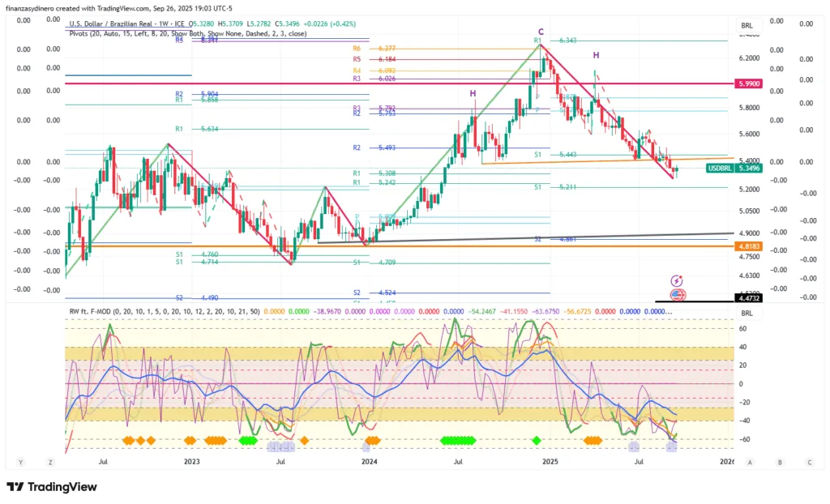The image size is (830, 504).
Task: Click the A scale badge on time axis
Action: click(751, 462)
